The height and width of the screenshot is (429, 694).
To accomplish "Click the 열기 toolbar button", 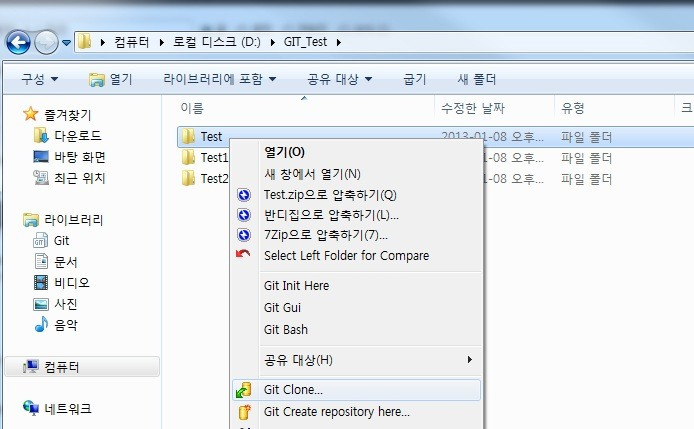I will pyautogui.click(x=111, y=79).
